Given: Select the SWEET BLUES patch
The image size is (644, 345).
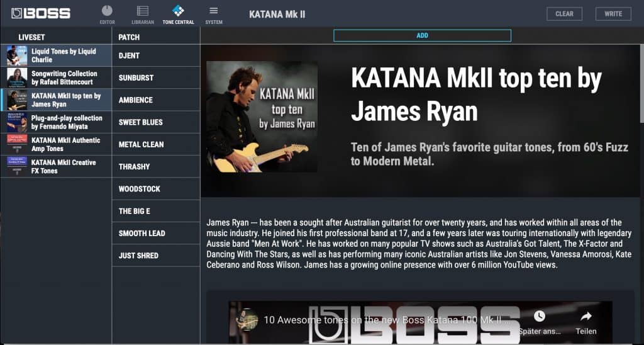Looking at the screenshot, I should 156,122.
